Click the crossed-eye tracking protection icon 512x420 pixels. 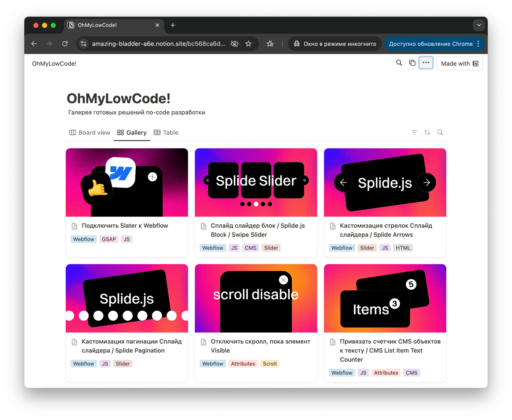[x=234, y=44]
